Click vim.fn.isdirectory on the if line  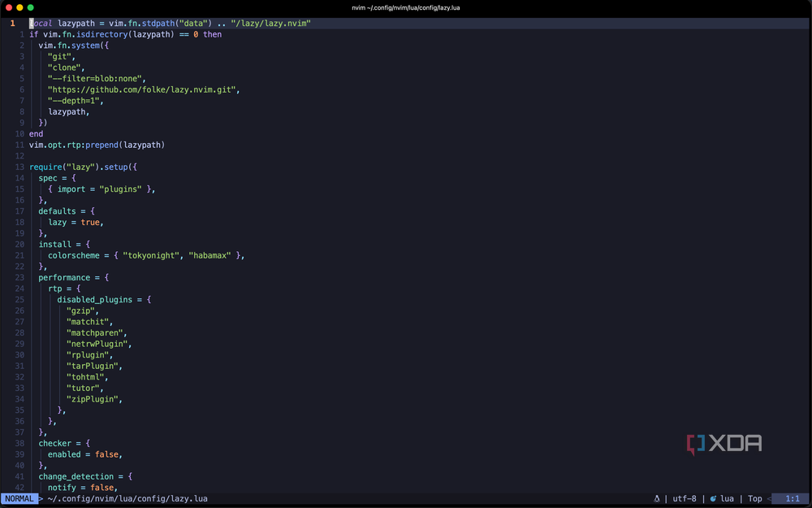(x=84, y=34)
